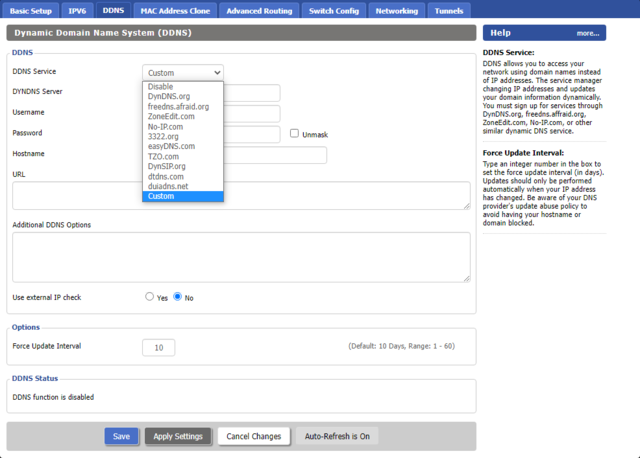Select easyDNS.com option
This screenshot has height=458, width=640.
coord(183,146)
